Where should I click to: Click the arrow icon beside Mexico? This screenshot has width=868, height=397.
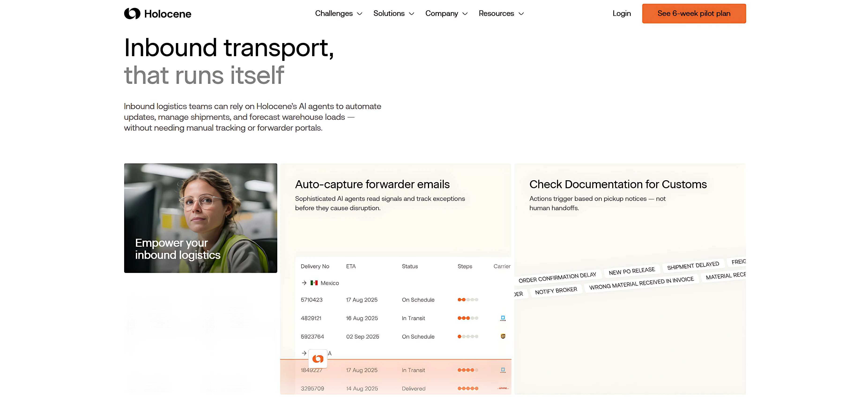[304, 283]
